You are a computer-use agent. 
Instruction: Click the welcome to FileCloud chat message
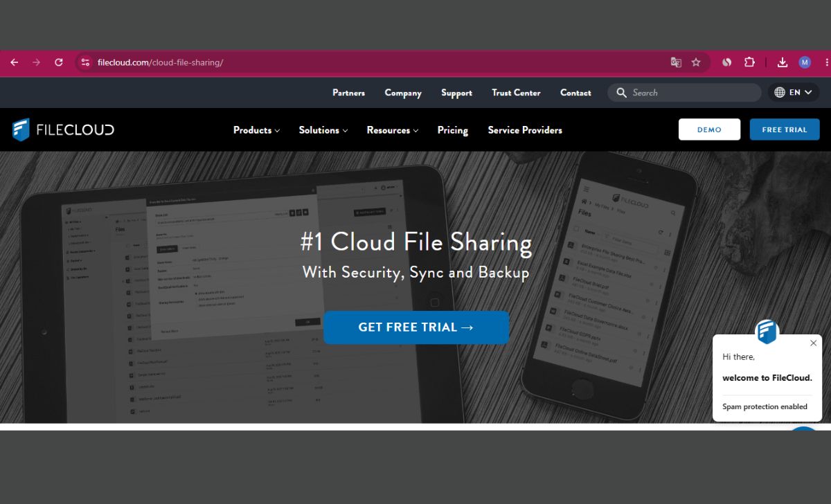767,378
